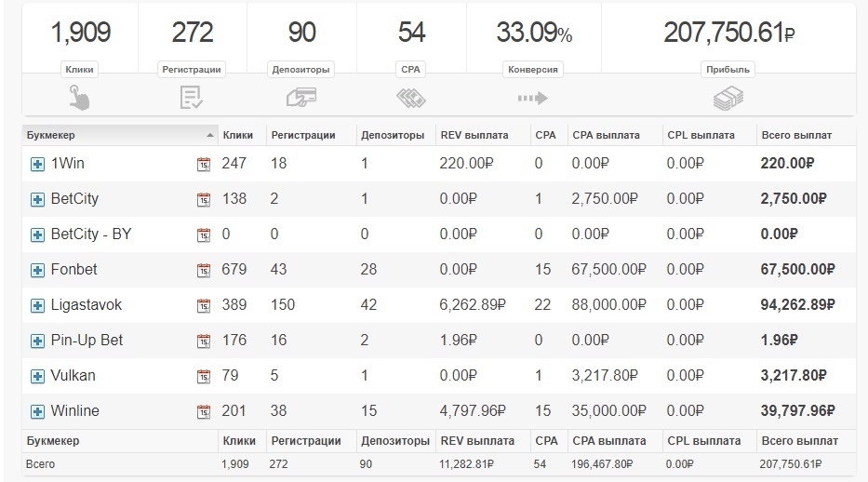Open the Winline row calendar icon

tap(204, 411)
